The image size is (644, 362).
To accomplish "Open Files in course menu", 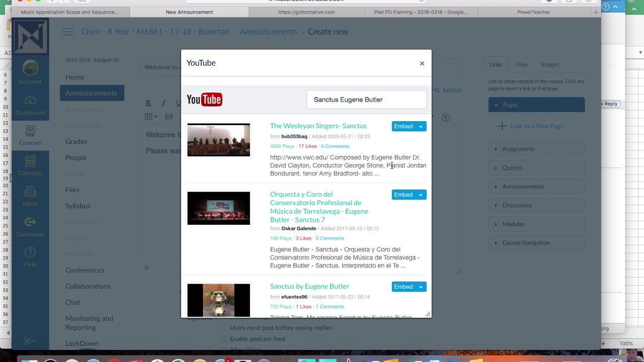I will click(72, 190).
